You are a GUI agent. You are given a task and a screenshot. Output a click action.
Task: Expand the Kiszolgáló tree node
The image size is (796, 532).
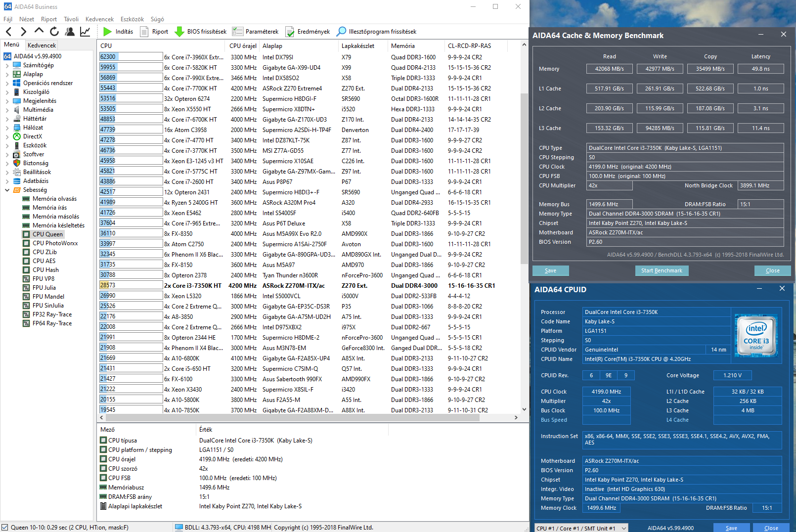point(7,92)
